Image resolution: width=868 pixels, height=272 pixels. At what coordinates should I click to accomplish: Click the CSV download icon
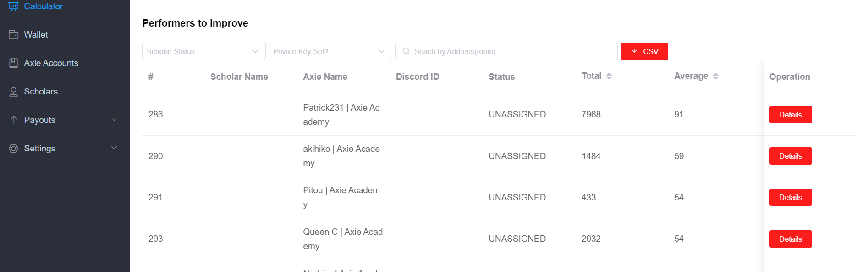634,51
